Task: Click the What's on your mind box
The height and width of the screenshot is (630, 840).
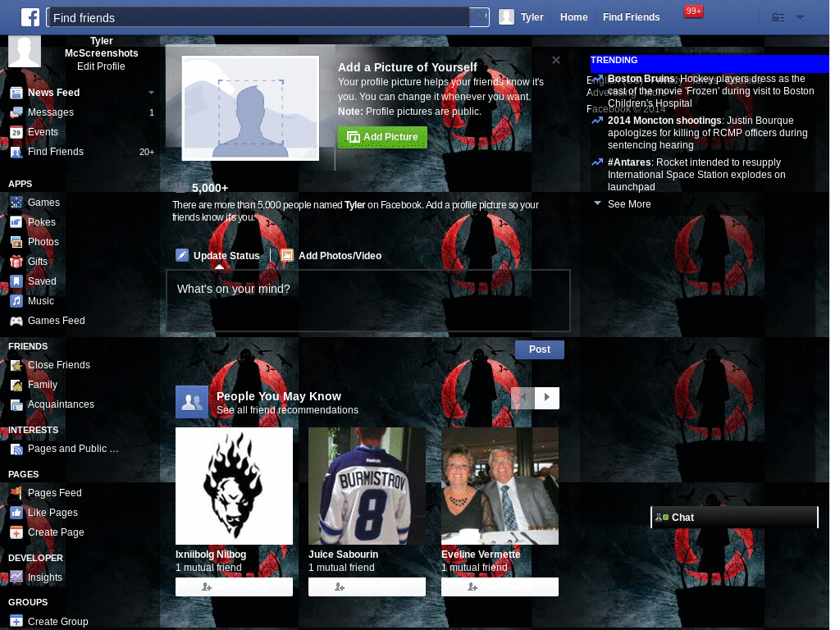Action: (x=368, y=300)
